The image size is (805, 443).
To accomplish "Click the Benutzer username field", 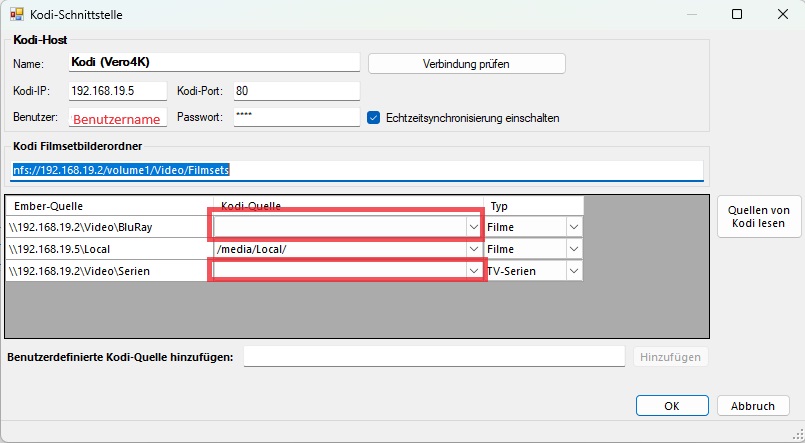I will point(118,117).
